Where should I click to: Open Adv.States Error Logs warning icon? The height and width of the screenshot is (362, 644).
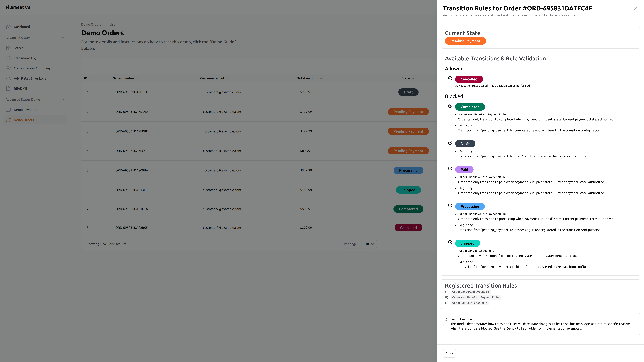[8, 78]
